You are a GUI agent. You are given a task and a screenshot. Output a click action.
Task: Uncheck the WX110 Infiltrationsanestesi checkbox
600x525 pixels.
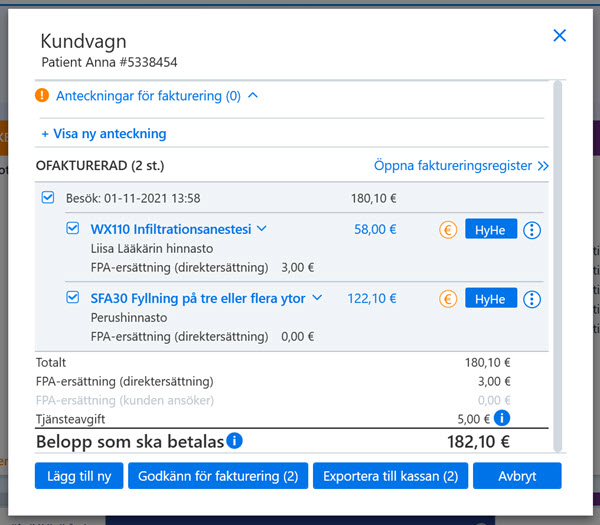pyautogui.click(x=72, y=228)
